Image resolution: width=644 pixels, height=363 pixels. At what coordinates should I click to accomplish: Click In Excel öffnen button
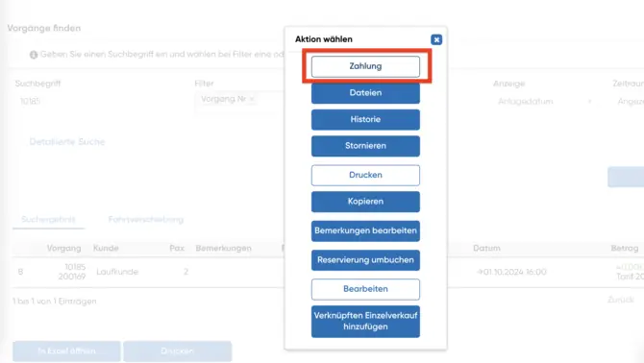(x=66, y=351)
